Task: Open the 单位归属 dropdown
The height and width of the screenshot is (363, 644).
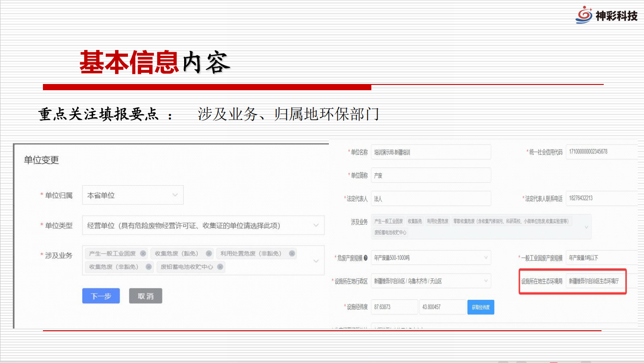Action: point(133,195)
